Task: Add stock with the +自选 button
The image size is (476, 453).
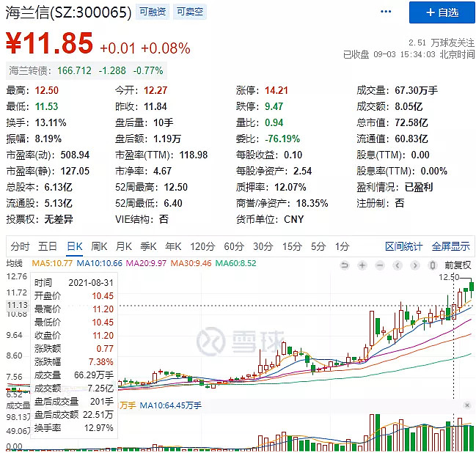Action: click(x=442, y=12)
